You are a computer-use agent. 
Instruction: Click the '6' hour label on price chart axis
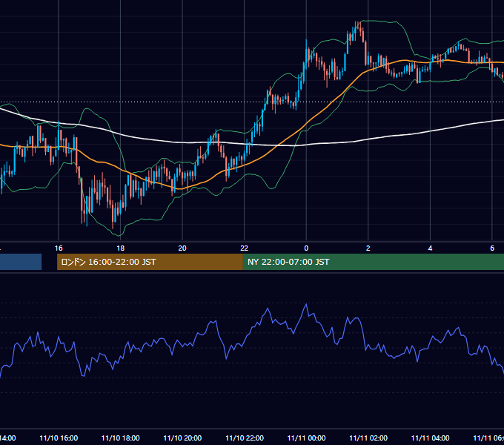click(x=492, y=248)
